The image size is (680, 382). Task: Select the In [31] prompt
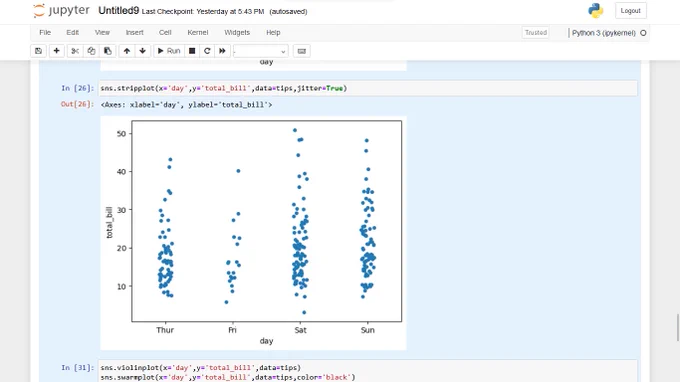click(77, 368)
